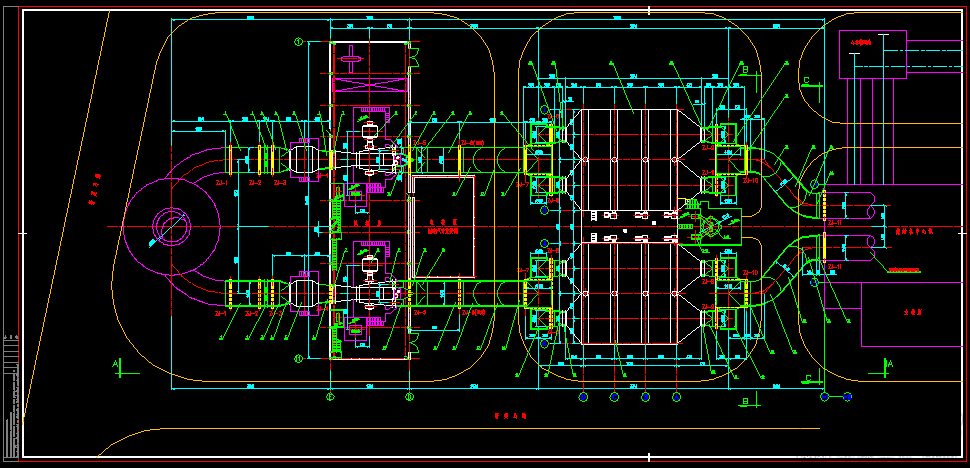Screen dimensions: 970x468
Task: Select grid axis bubble 1 at top
Action: 298,42
